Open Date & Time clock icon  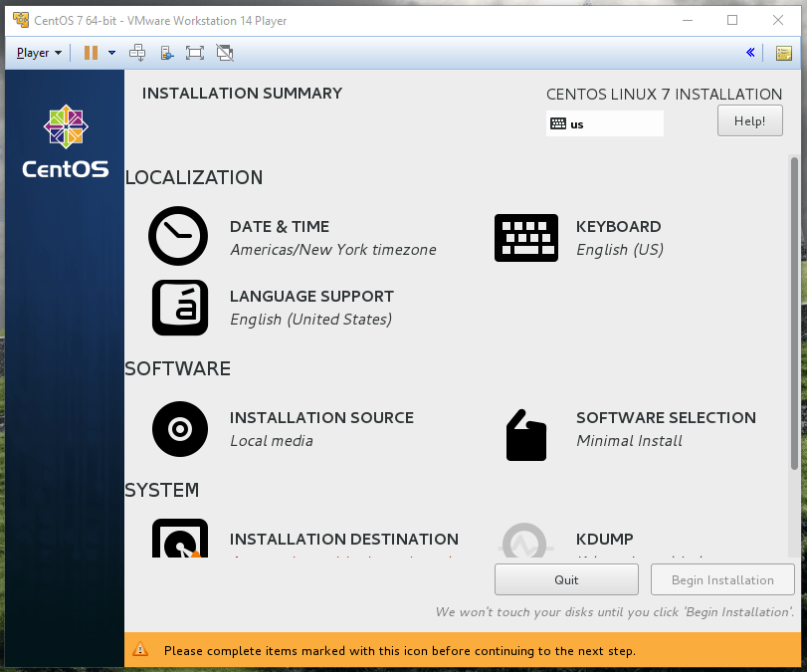[178, 236]
